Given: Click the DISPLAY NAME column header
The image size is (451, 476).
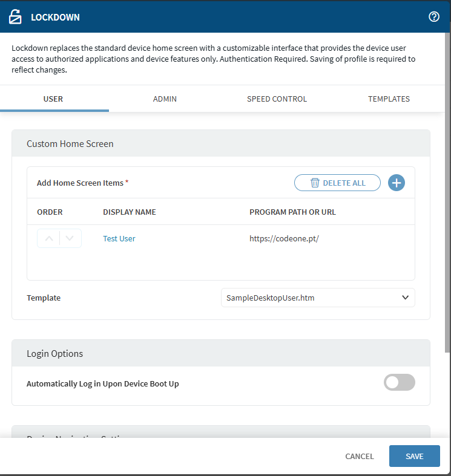Looking at the screenshot, I should tap(130, 212).
